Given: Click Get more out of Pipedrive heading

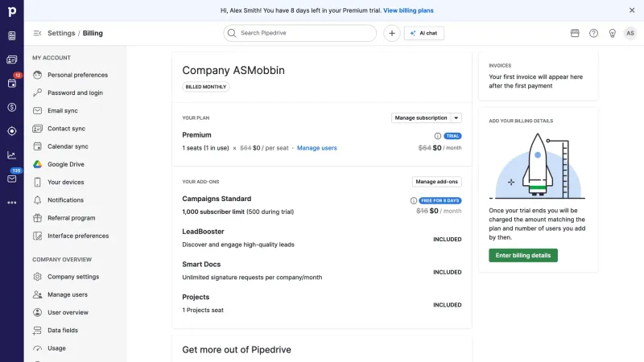Looking at the screenshot, I should click(x=237, y=350).
